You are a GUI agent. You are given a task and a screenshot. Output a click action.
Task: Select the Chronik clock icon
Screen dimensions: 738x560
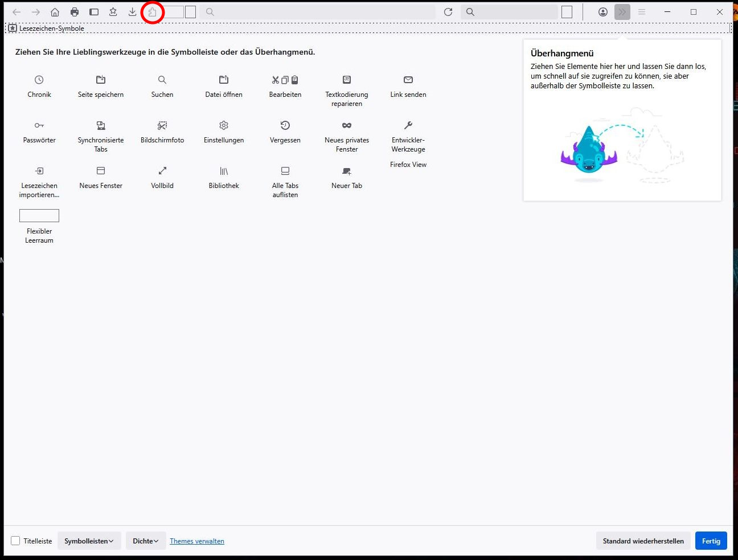click(x=39, y=80)
